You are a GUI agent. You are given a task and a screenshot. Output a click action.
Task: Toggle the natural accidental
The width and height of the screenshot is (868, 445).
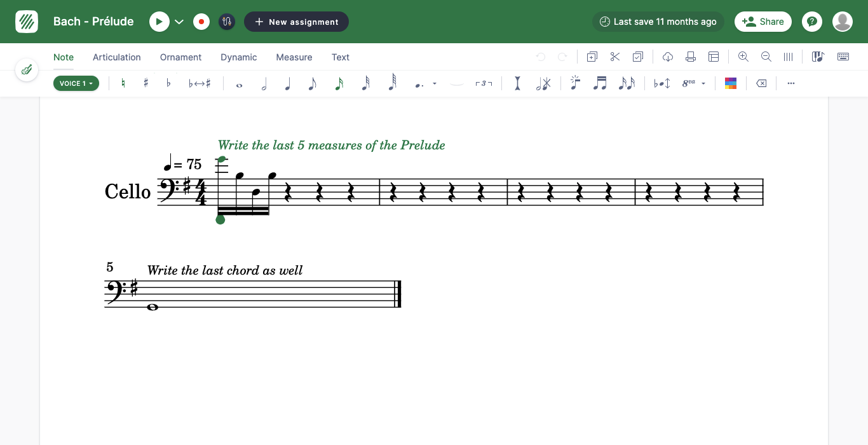coord(123,83)
